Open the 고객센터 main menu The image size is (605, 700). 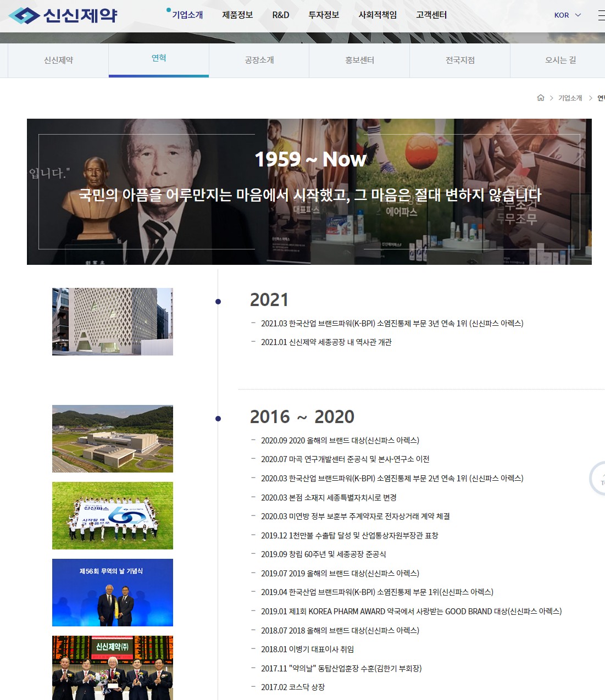pyautogui.click(x=431, y=15)
